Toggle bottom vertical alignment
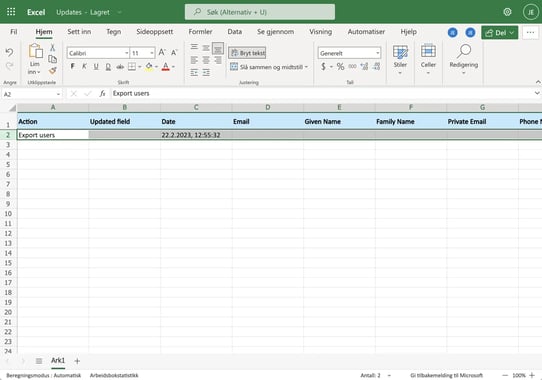542x380 pixels. [218, 48]
